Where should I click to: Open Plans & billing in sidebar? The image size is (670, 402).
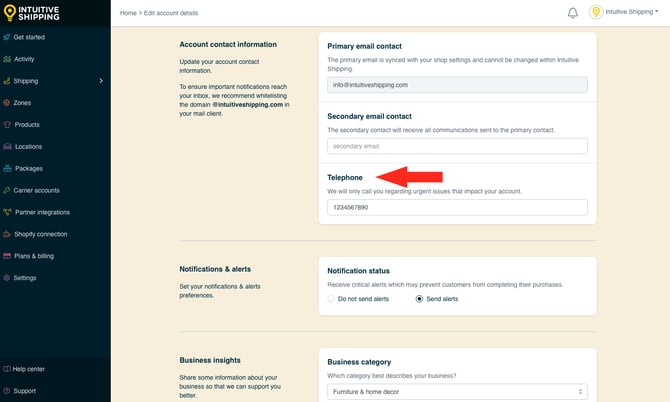pos(34,256)
